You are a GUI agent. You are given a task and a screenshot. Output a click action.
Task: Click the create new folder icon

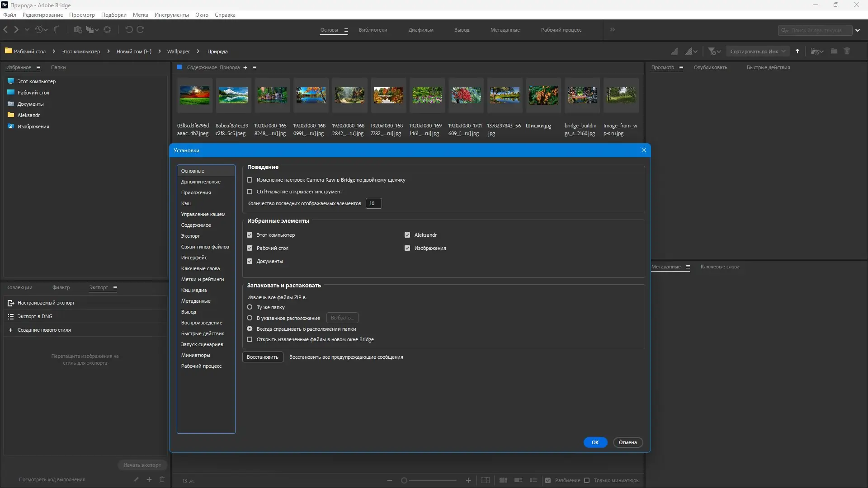(834, 52)
